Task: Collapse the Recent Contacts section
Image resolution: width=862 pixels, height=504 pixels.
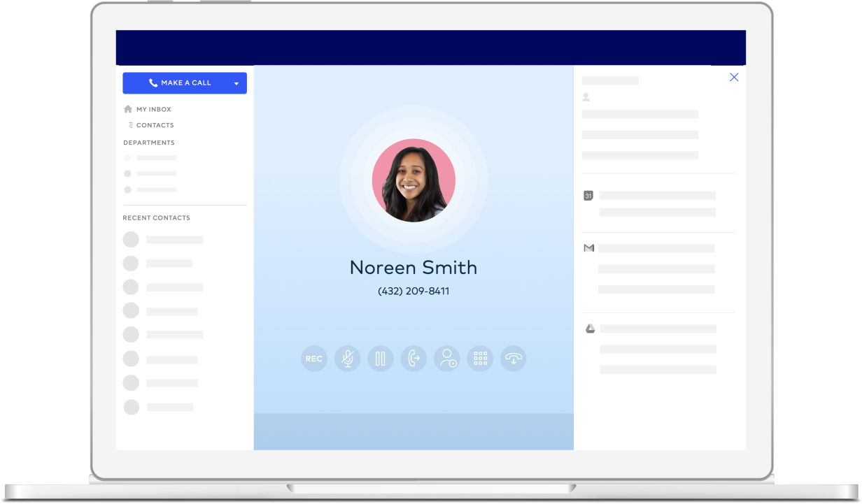Action: coord(156,217)
